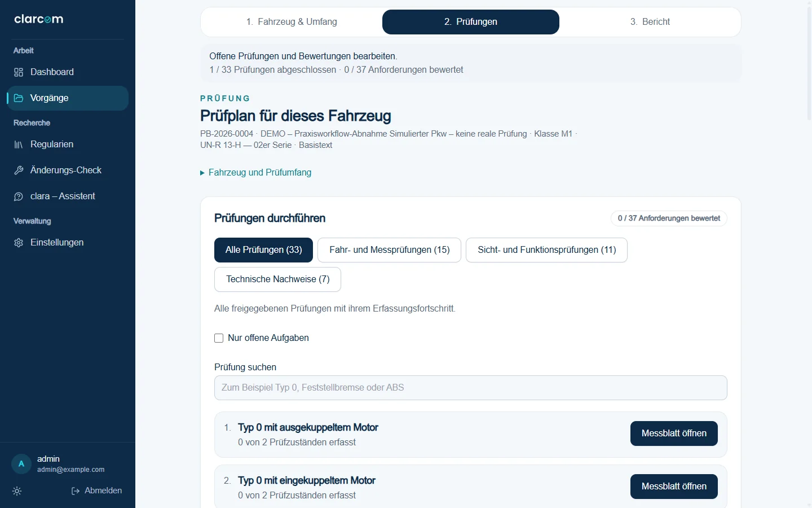Open Dashboard via its grid icon

(19, 72)
